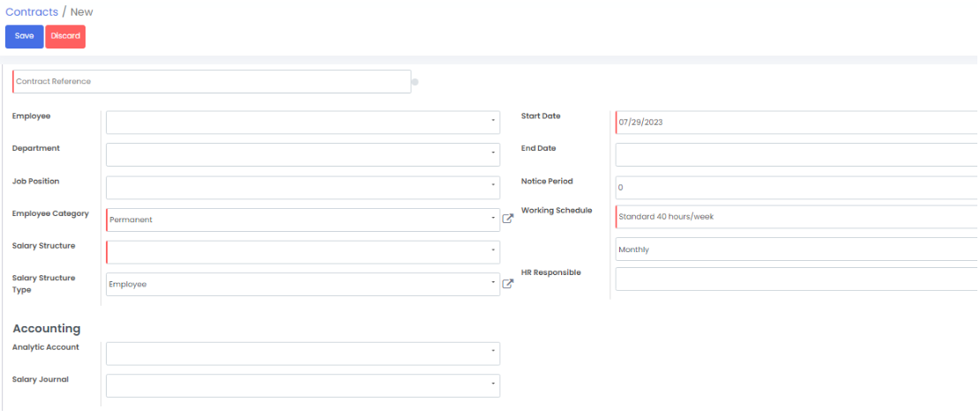Viewport: 980px width, 417px height.
Task: Choose an Analytic Account
Action: tap(303, 354)
